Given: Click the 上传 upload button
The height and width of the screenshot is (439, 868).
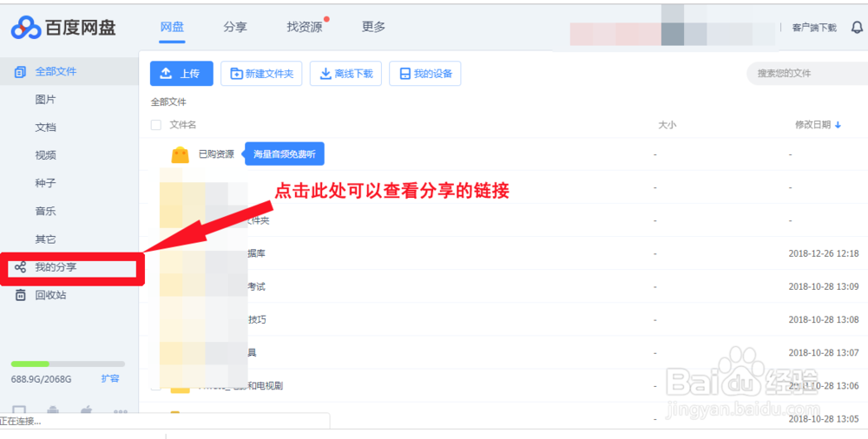Looking at the screenshot, I should point(181,74).
